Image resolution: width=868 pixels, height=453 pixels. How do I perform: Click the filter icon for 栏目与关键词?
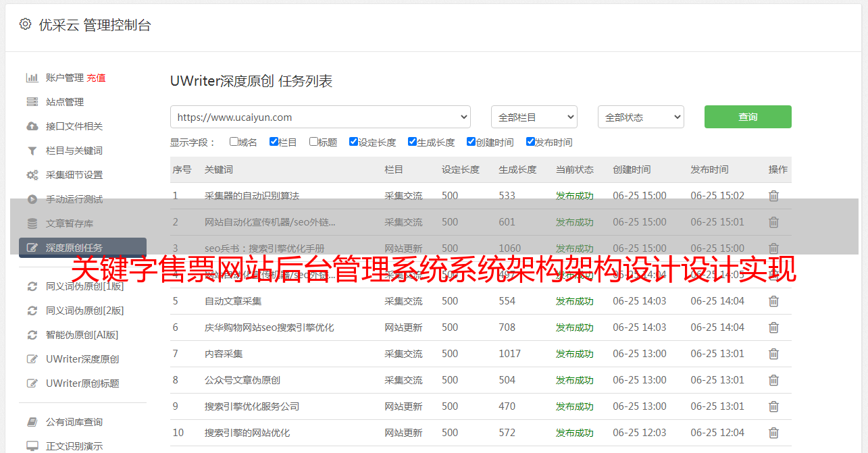pyautogui.click(x=32, y=151)
